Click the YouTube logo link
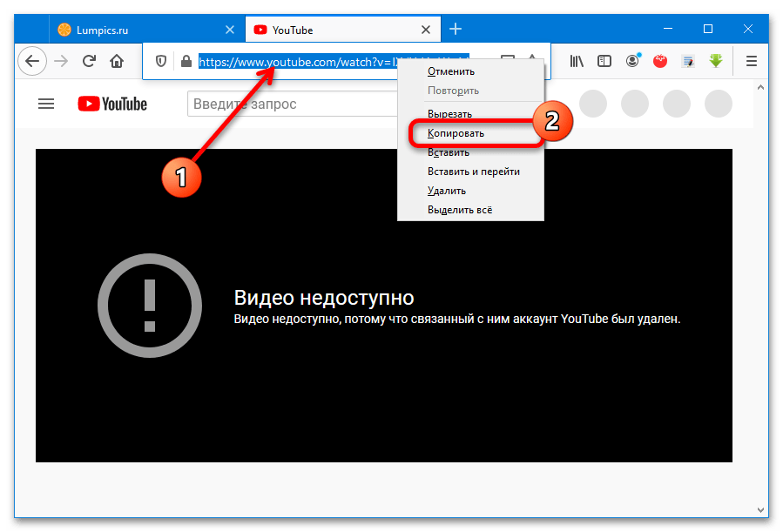Image resolution: width=783 pixels, height=532 pixels. point(112,104)
